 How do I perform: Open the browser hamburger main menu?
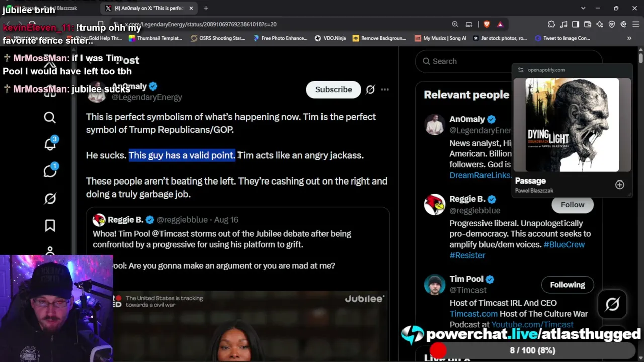[x=635, y=24]
